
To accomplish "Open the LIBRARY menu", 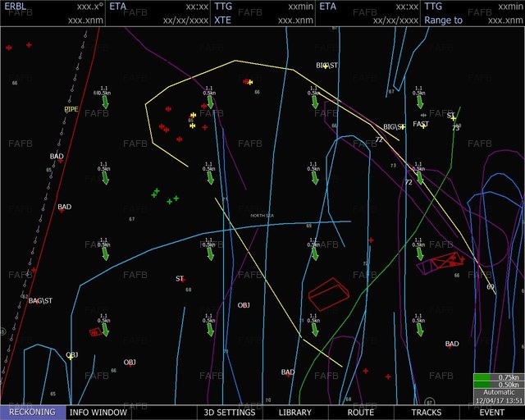I will 294,413.
